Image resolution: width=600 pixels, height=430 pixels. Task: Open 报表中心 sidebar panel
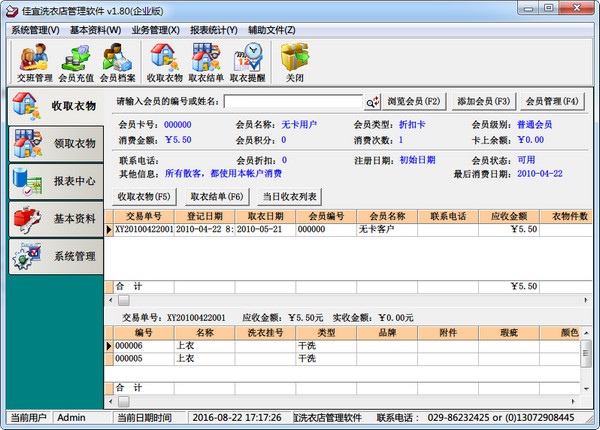click(x=56, y=181)
